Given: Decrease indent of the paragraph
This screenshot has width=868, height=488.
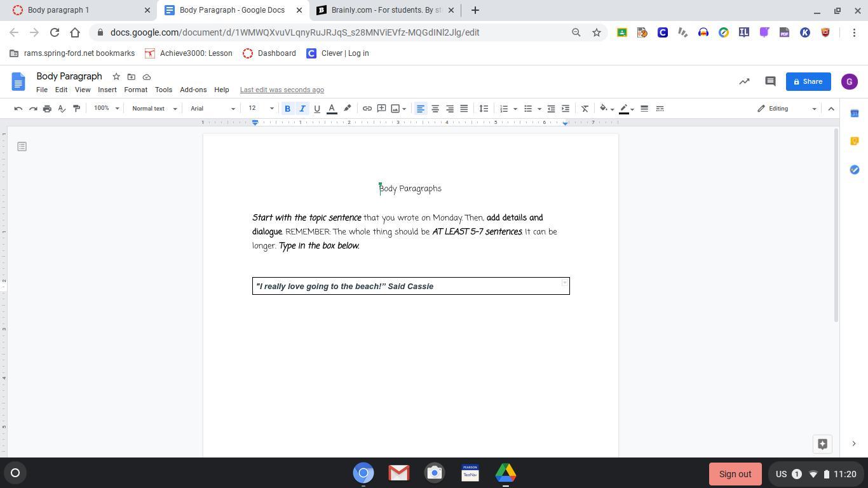Looking at the screenshot, I should coord(551,109).
